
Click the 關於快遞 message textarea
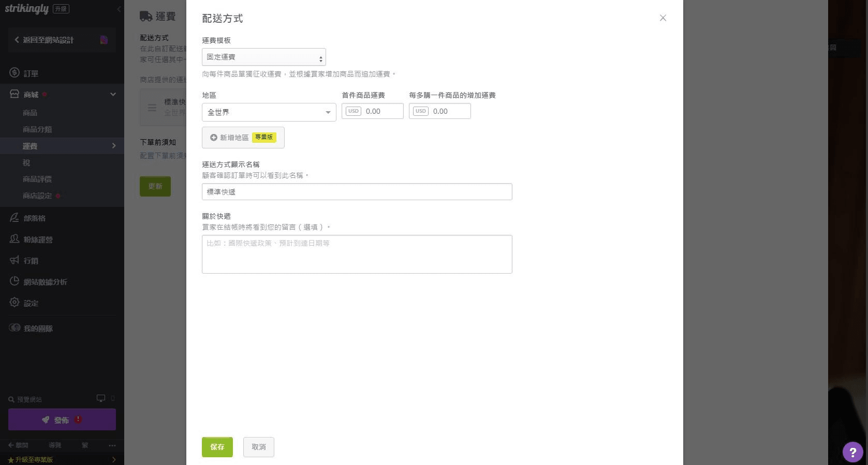click(x=357, y=254)
